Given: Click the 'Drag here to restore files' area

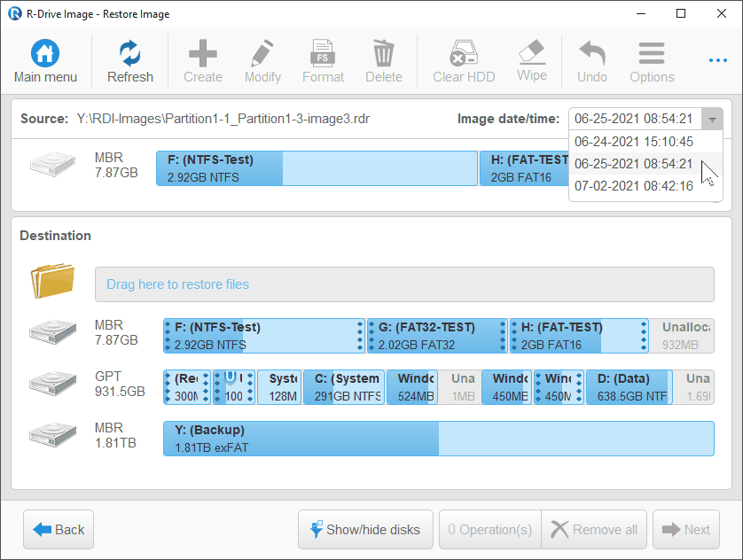Looking at the screenshot, I should [404, 284].
